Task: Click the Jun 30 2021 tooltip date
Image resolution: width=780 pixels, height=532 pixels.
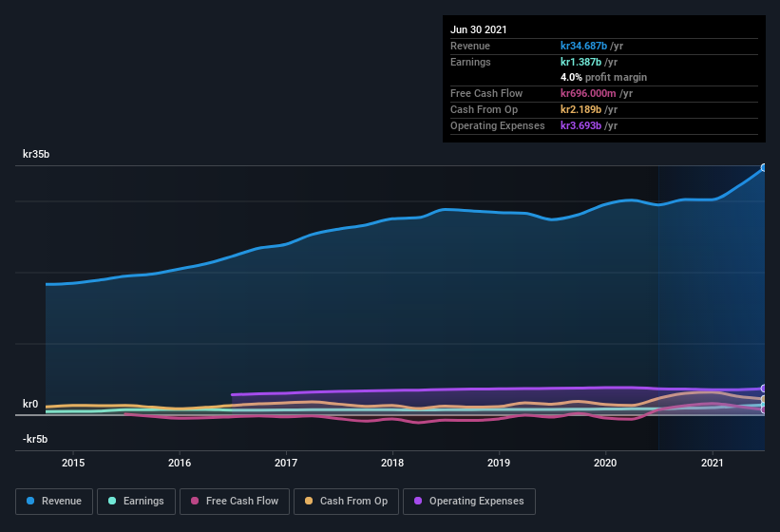Action: (479, 29)
